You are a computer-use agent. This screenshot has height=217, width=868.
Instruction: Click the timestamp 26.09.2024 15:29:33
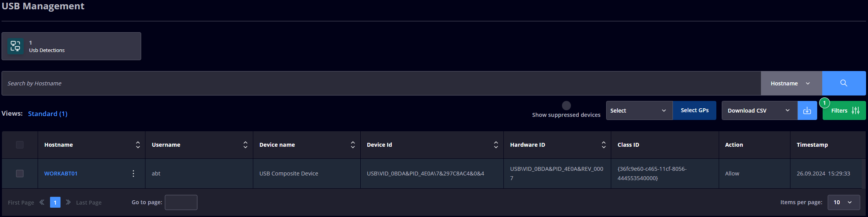(823, 174)
